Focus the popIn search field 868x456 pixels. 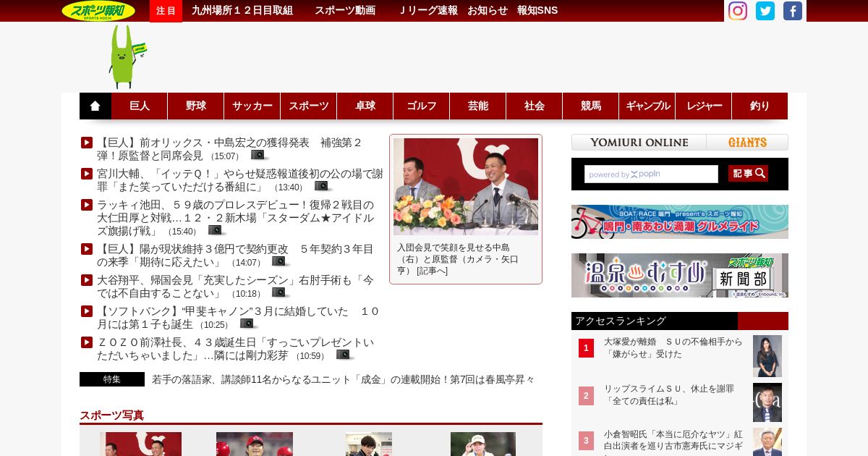pos(651,174)
